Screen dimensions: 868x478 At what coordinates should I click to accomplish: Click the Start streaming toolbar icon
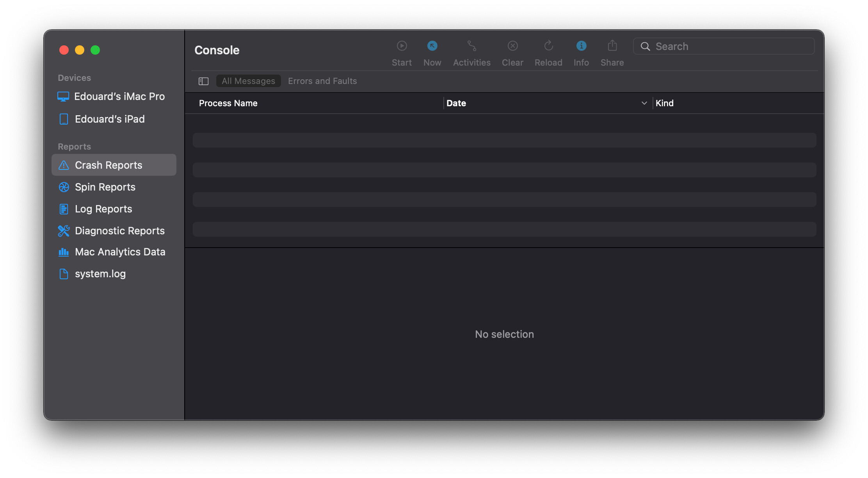click(x=402, y=46)
